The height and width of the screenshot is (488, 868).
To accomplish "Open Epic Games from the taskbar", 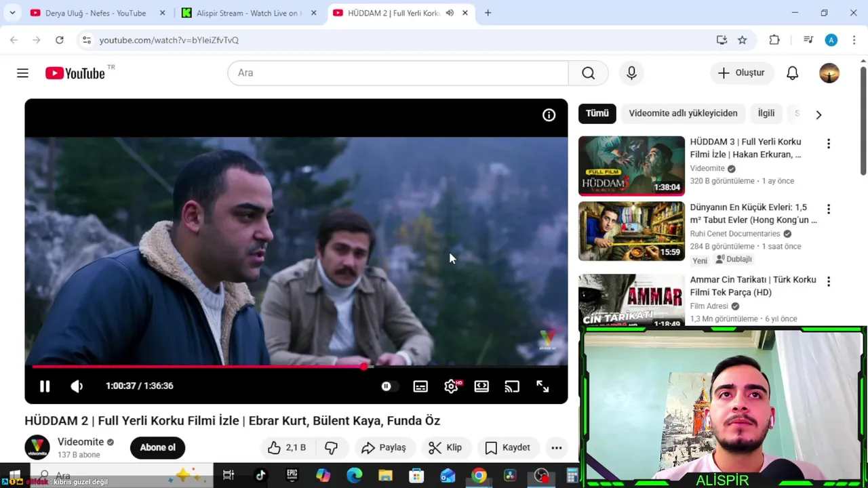I will point(292,476).
